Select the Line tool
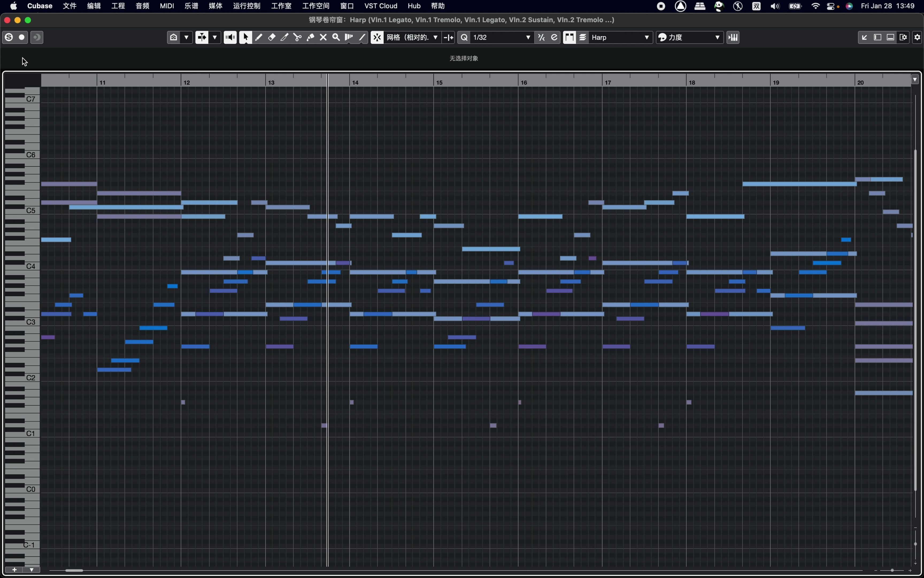Viewport: 924px width, 578px height. tap(362, 37)
